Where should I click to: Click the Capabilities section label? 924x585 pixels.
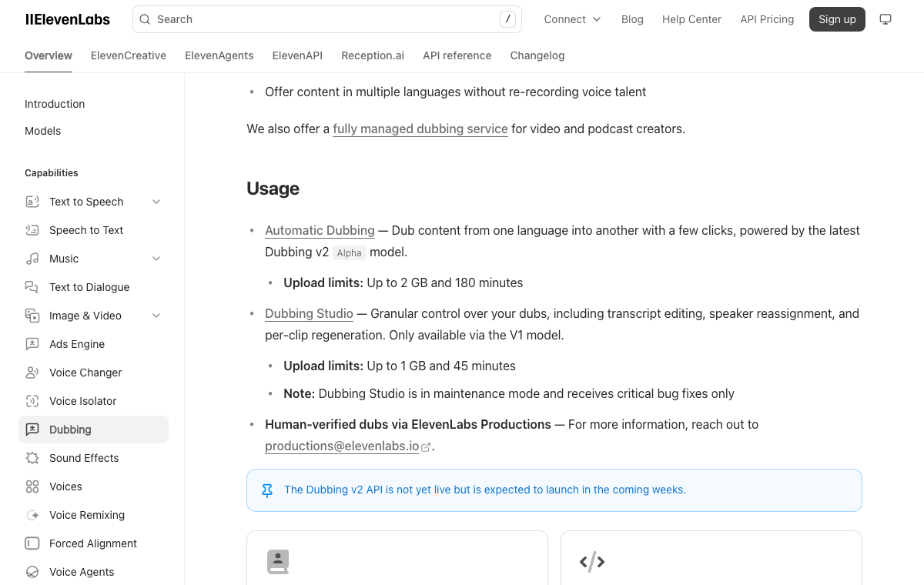(x=52, y=173)
